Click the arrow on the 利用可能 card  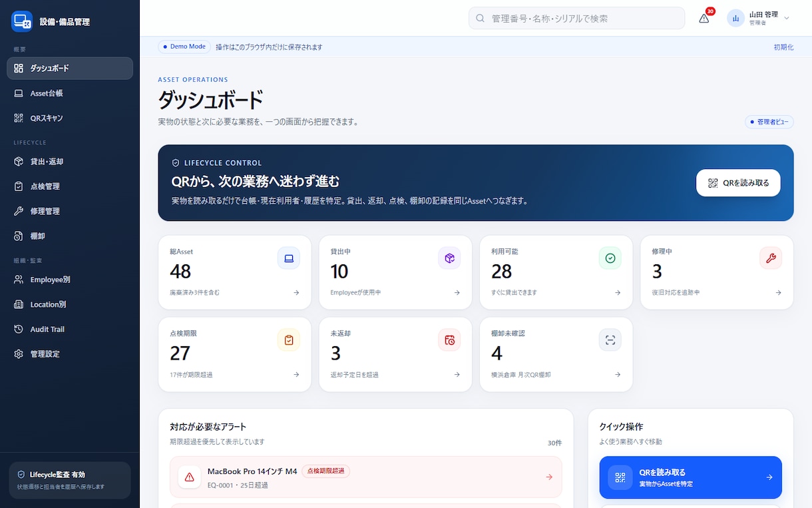(x=618, y=292)
